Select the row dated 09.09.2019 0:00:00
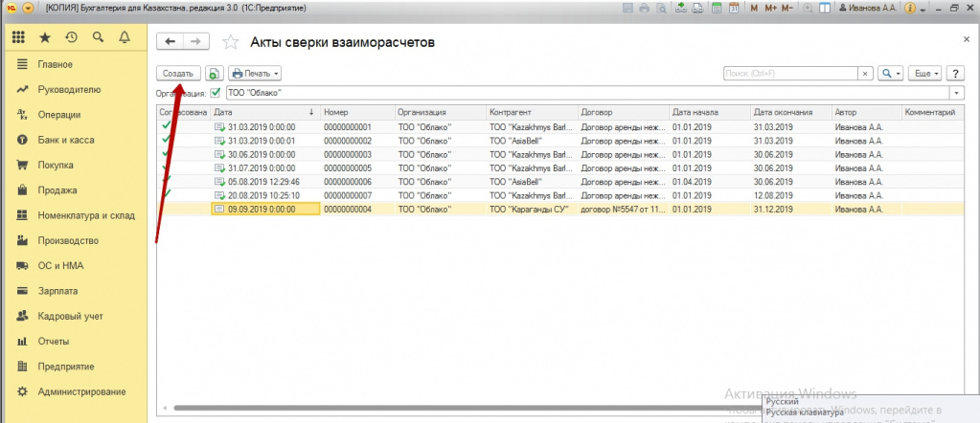 click(x=559, y=210)
